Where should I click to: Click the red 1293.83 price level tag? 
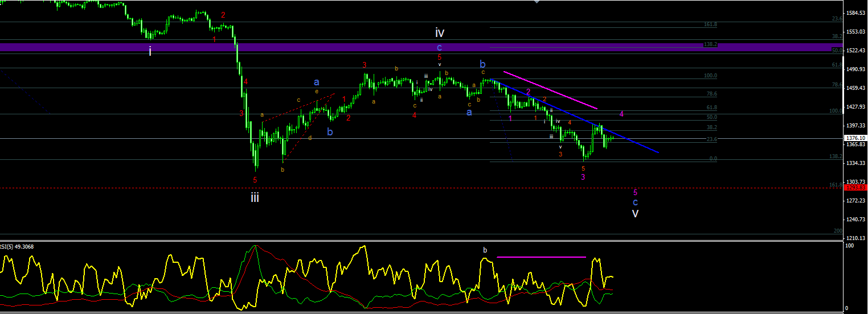pos(855,188)
